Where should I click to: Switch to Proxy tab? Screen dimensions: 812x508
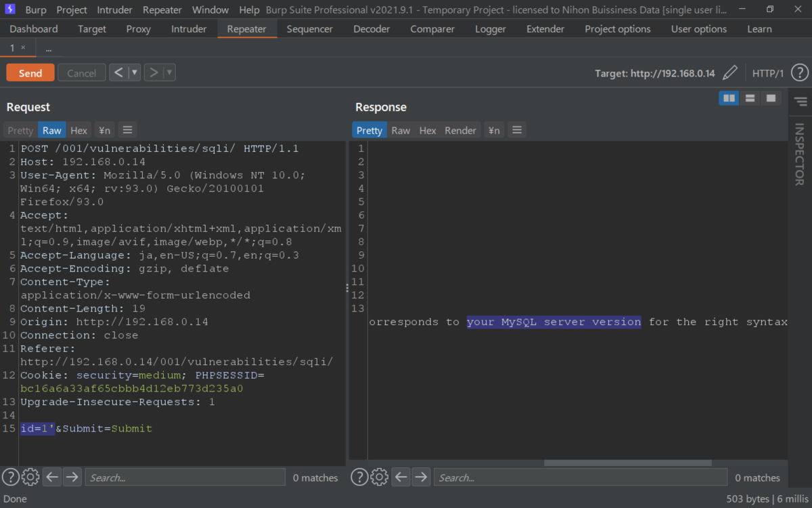(x=139, y=29)
